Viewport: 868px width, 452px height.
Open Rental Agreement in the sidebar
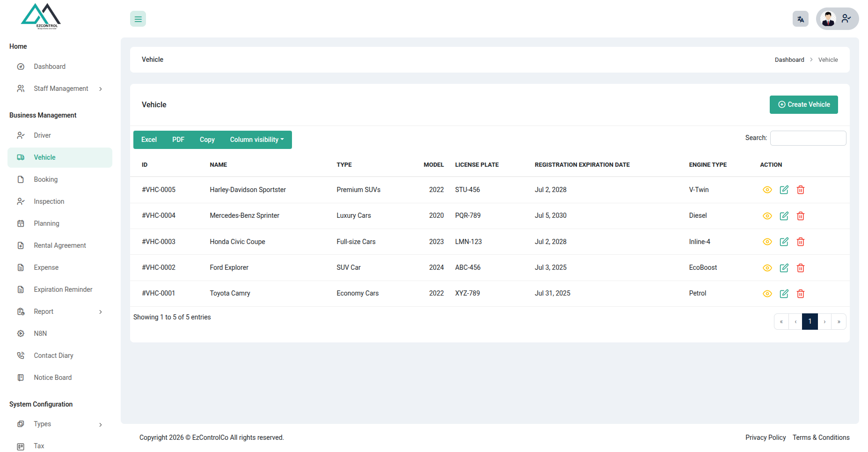(60, 245)
